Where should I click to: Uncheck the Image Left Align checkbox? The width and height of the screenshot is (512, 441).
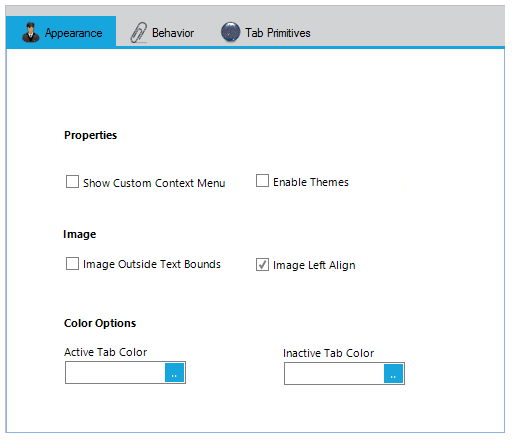(262, 265)
